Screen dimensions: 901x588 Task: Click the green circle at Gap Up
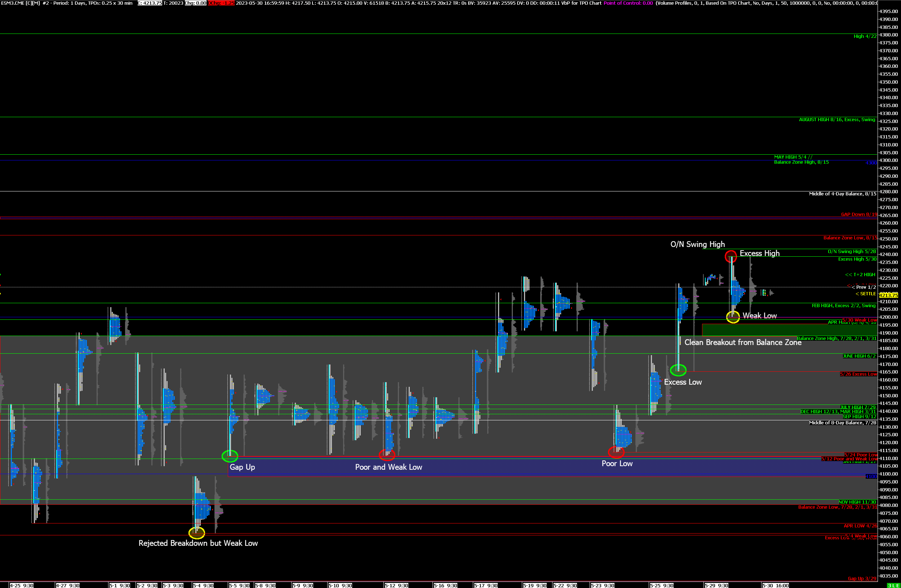[x=230, y=456]
